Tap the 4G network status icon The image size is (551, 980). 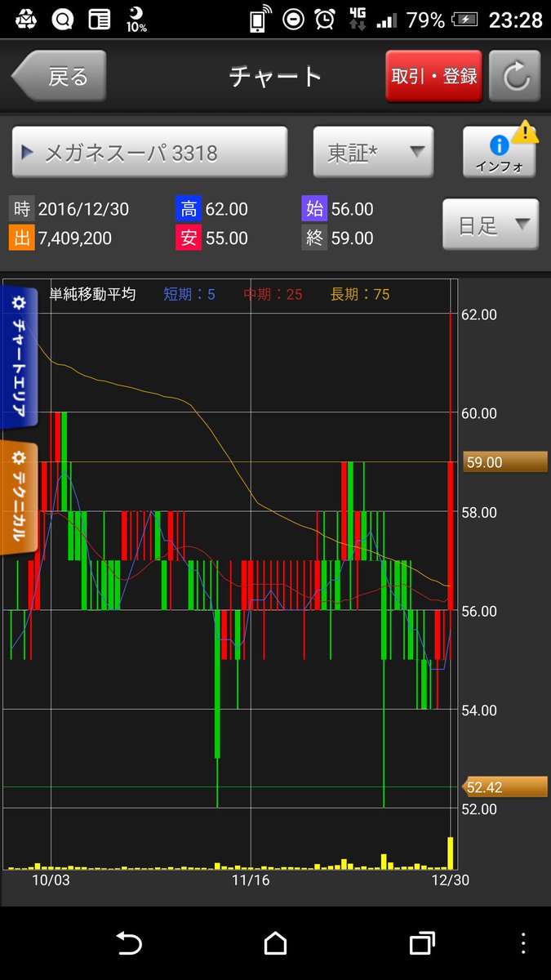click(357, 20)
